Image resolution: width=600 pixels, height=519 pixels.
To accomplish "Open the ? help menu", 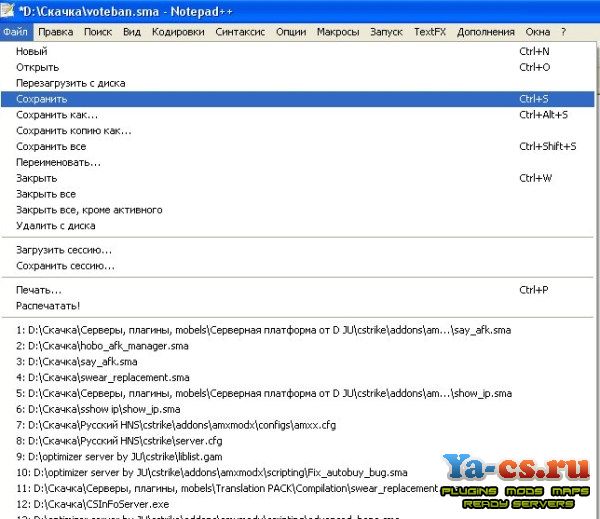I will point(564,32).
